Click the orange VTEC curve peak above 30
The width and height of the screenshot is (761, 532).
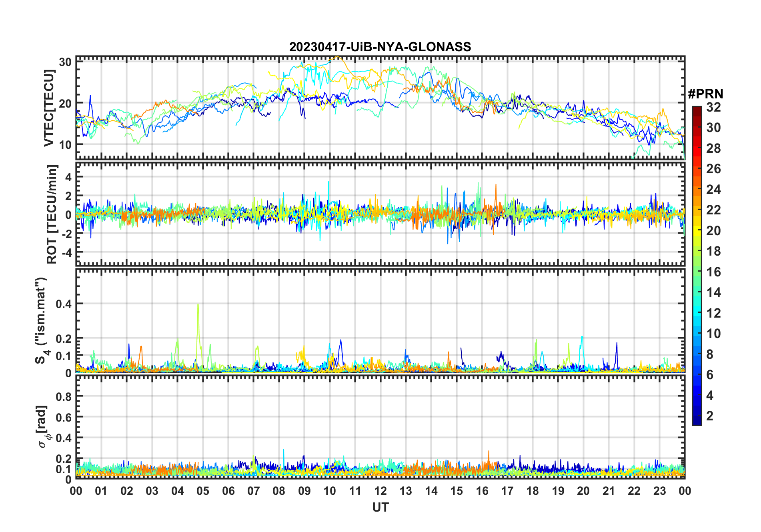coord(337,57)
